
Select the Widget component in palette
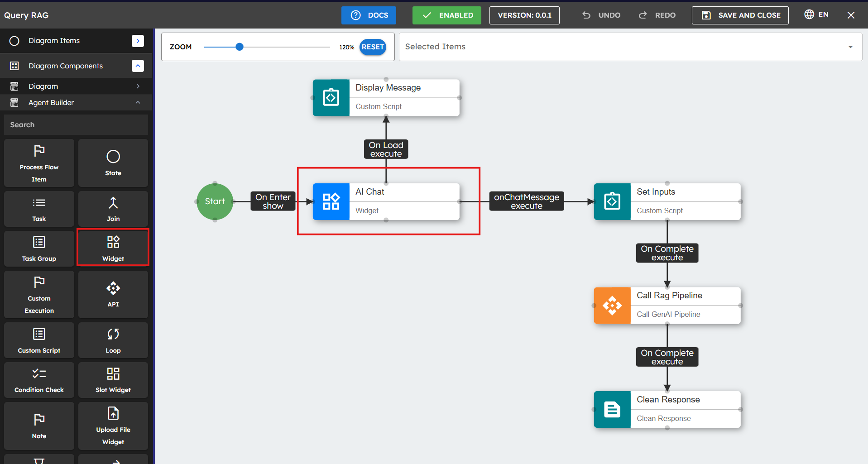[113, 248]
